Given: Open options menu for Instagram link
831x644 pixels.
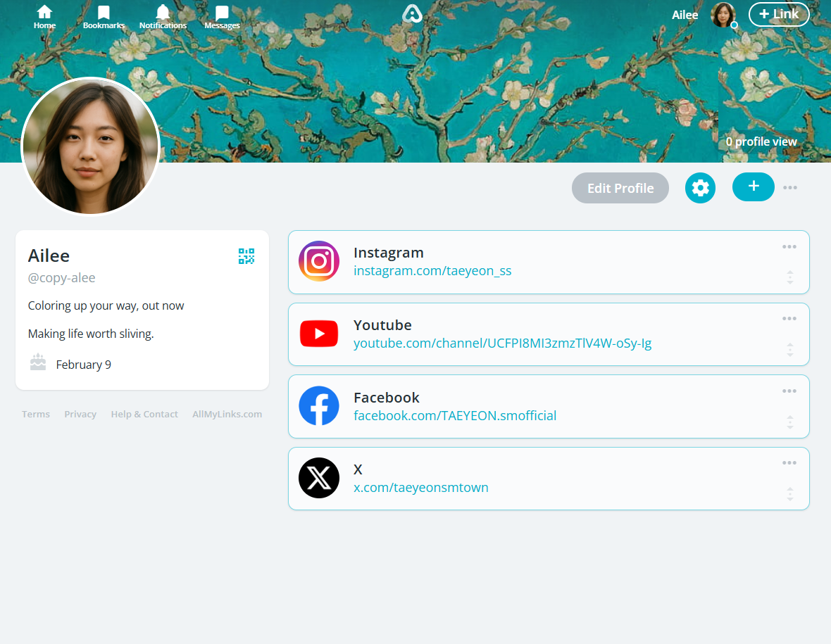Looking at the screenshot, I should pyautogui.click(x=789, y=247).
